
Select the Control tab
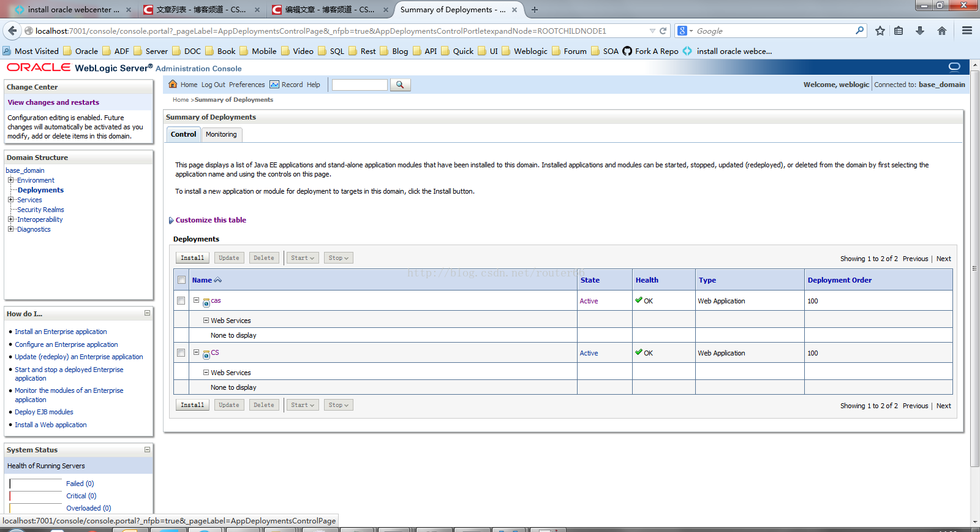pyautogui.click(x=183, y=134)
